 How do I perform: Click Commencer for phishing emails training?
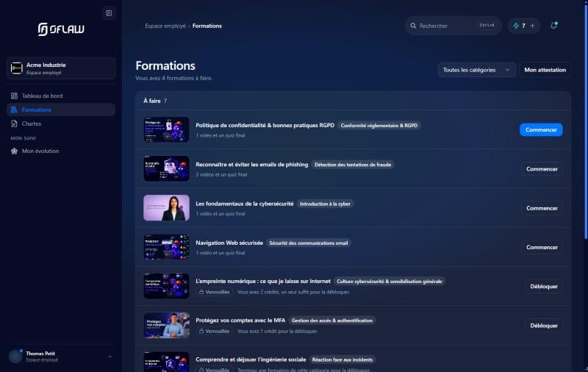[542, 169]
